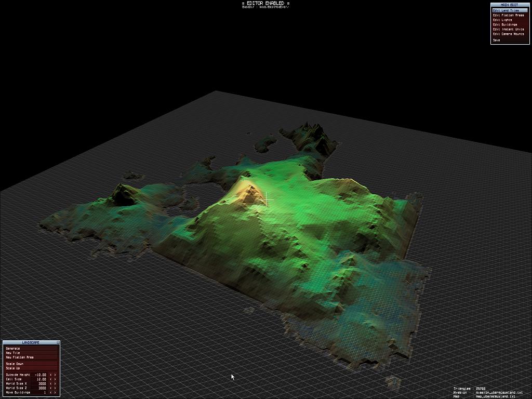
Task: Create a New Flatten Area
Action: [x=31, y=357]
